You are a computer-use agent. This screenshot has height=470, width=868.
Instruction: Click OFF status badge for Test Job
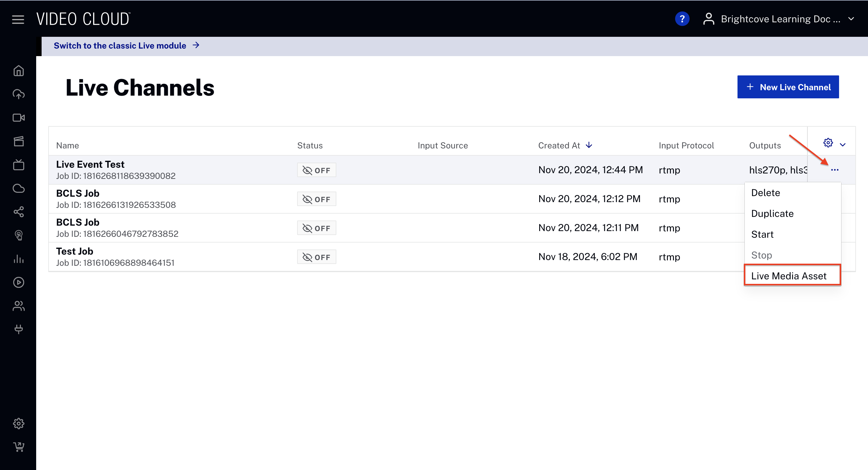pos(316,257)
